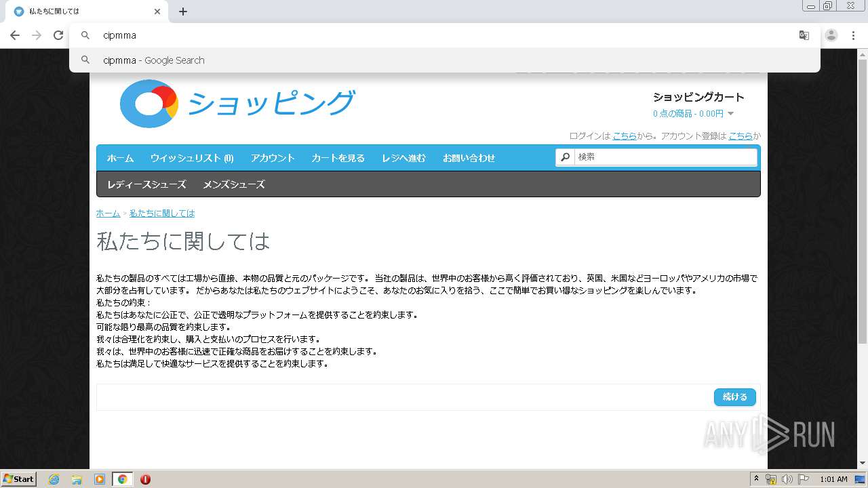Click the 私たちに関しては page heading
The image size is (868, 488).
pyautogui.click(x=183, y=241)
